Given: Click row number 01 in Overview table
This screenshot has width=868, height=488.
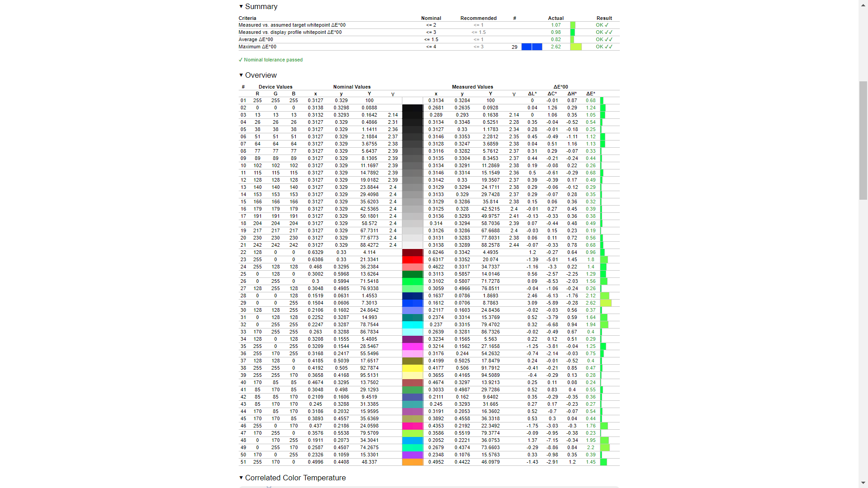Looking at the screenshot, I should (243, 101).
